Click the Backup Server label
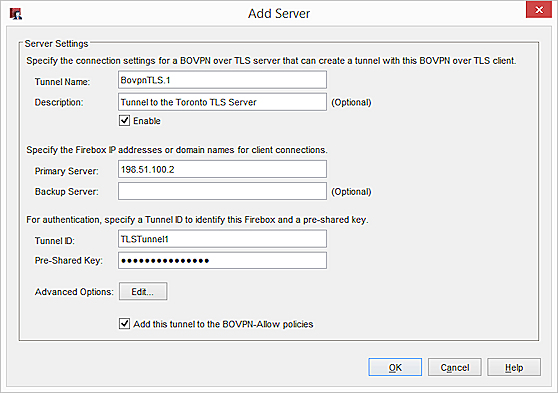The height and width of the screenshot is (393, 558). (67, 192)
